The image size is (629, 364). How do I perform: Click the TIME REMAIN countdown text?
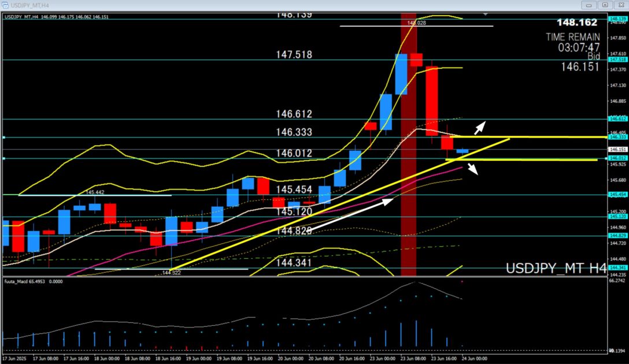573,36
